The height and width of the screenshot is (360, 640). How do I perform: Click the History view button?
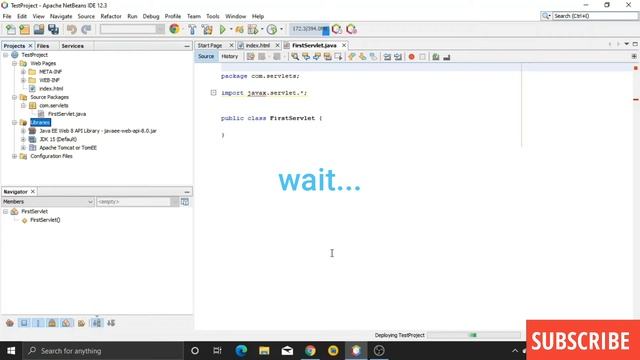[229, 56]
